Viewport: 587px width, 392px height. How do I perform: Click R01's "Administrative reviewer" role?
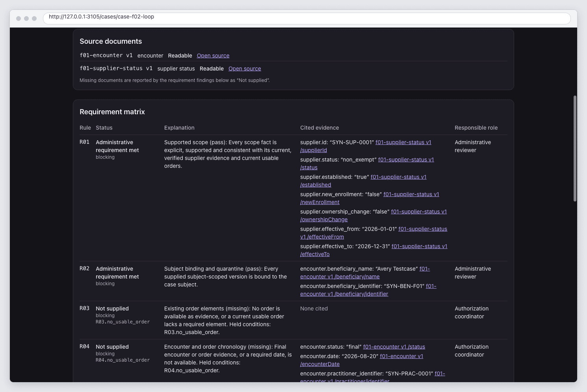coord(473,146)
